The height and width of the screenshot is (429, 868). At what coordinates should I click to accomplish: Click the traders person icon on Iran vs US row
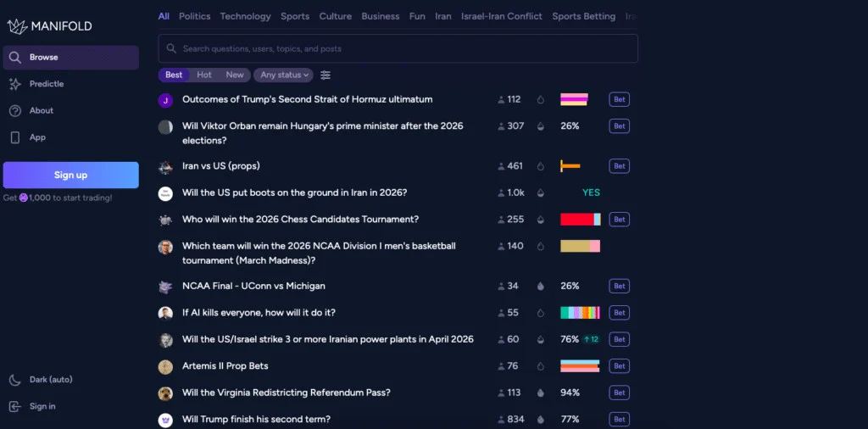(502, 167)
